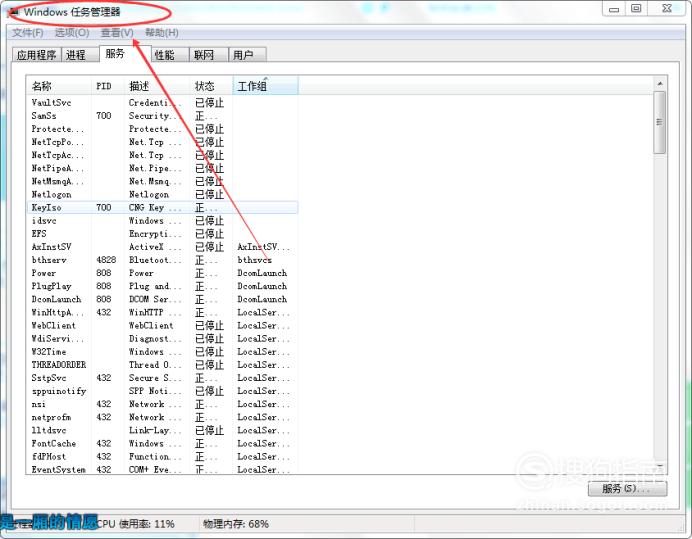
Task: Click the COM+ Eve... description cell
Action: pos(155,470)
